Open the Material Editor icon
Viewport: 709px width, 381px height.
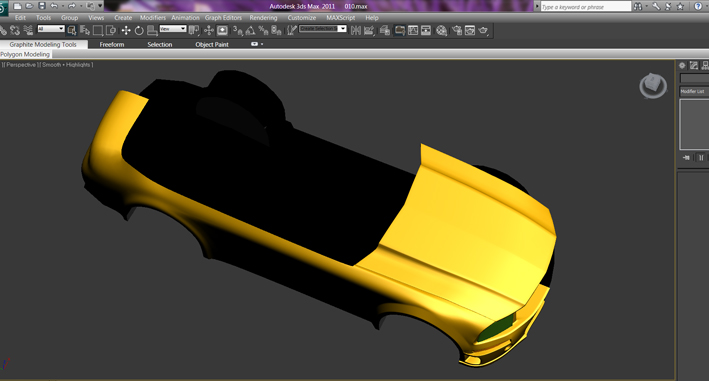click(441, 30)
